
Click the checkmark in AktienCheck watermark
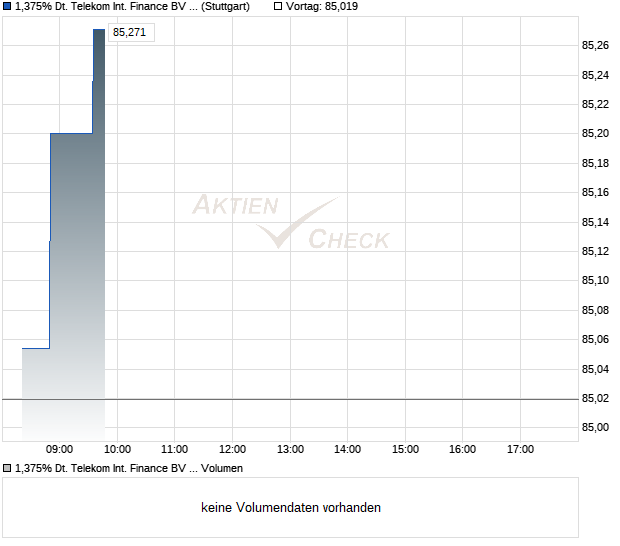click(x=297, y=223)
